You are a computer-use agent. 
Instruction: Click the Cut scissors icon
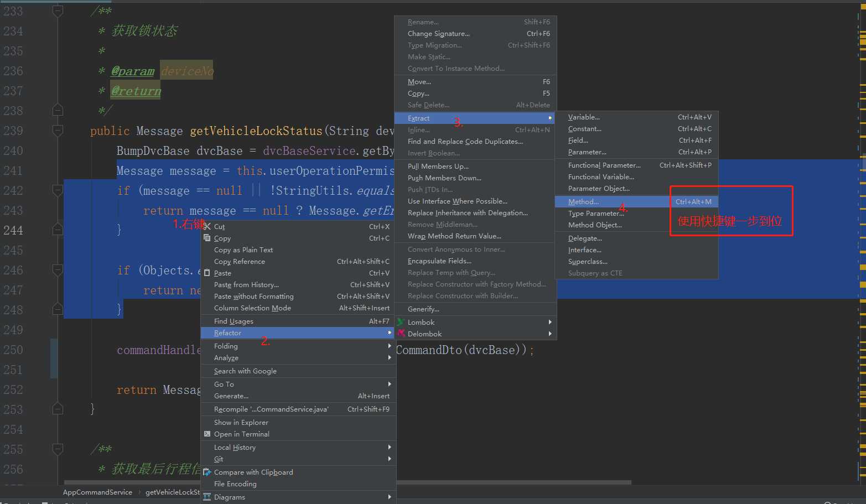[x=207, y=226]
